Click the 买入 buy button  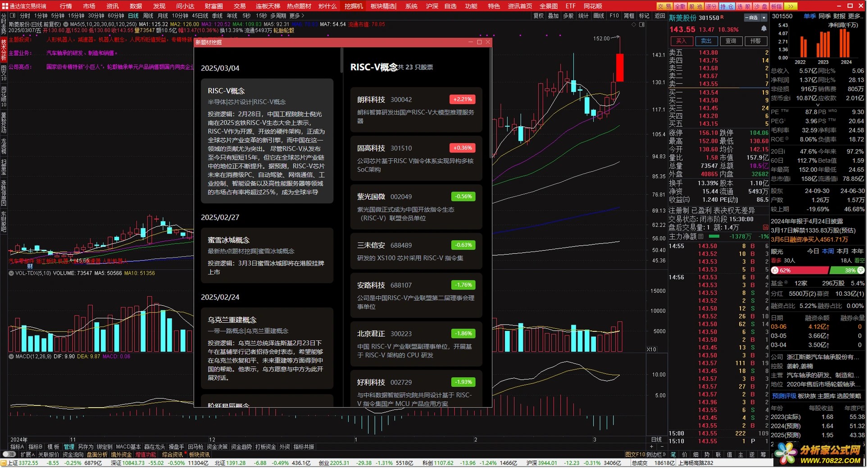(x=681, y=41)
